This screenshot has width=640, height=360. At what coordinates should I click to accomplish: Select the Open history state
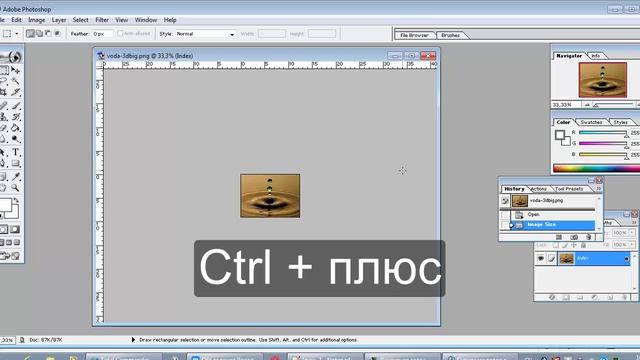point(552,215)
